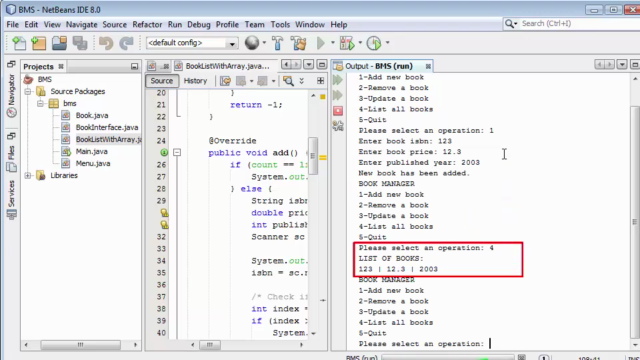Open Menu.java in the project tree
This screenshot has width=640, height=360.
[93, 163]
